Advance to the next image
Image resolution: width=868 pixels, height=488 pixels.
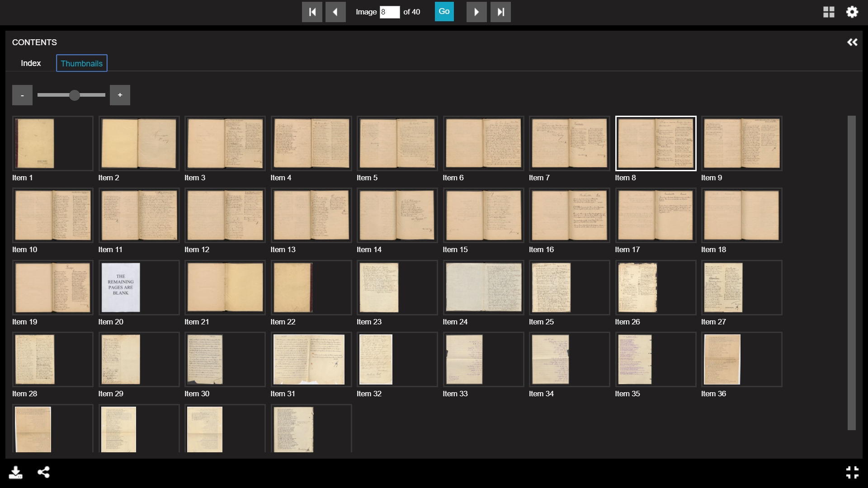pyautogui.click(x=476, y=12)
